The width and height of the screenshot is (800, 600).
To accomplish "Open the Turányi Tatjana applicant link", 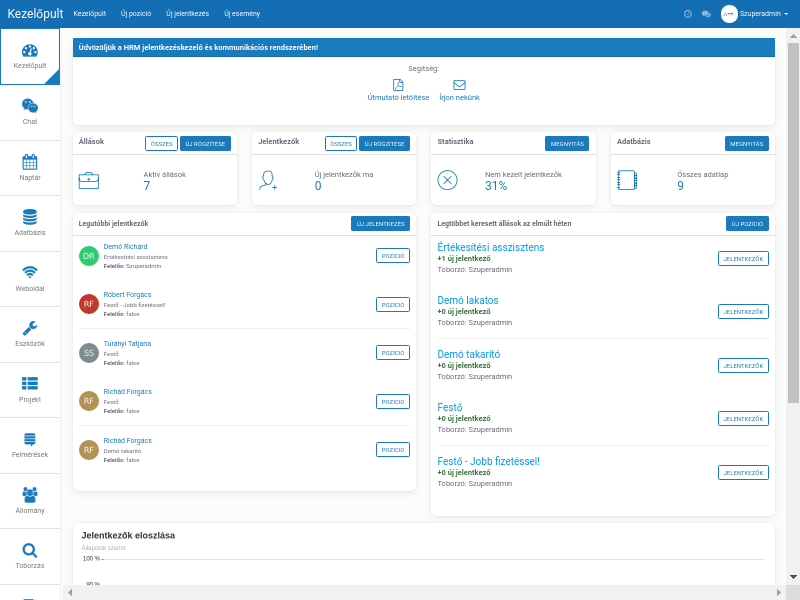I will point(127,343).
